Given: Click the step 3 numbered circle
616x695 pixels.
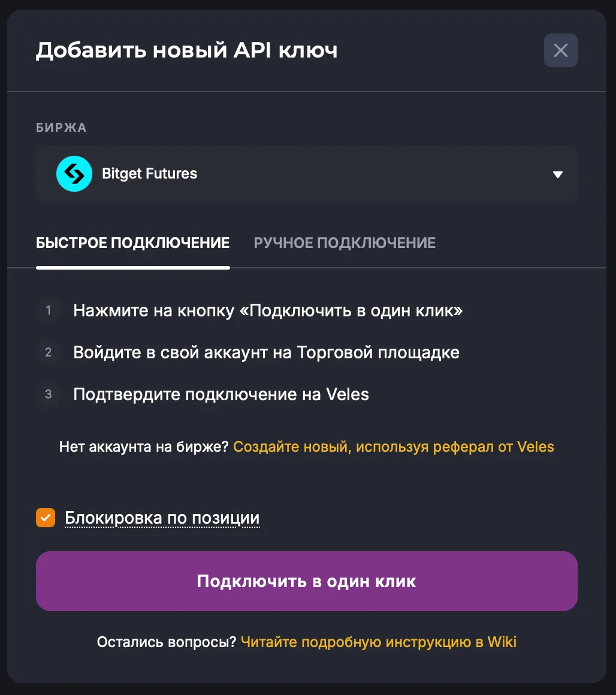Looking at the screenshot, I should 48,394.
